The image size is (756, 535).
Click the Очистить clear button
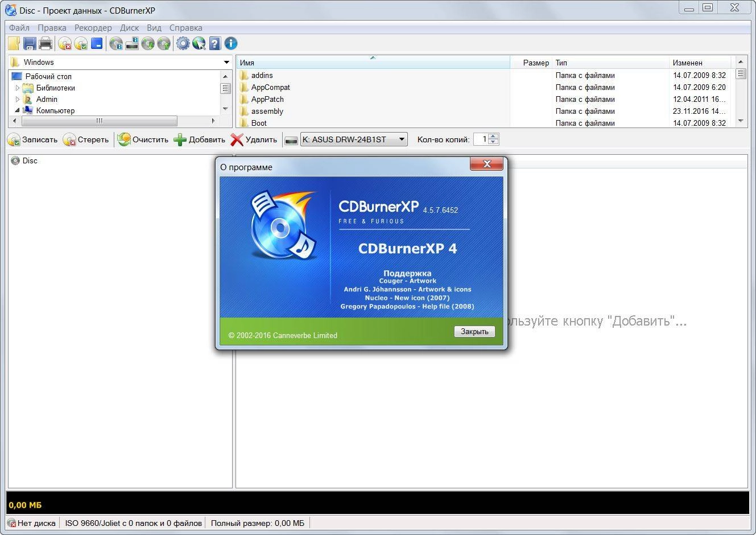[143, 139]
